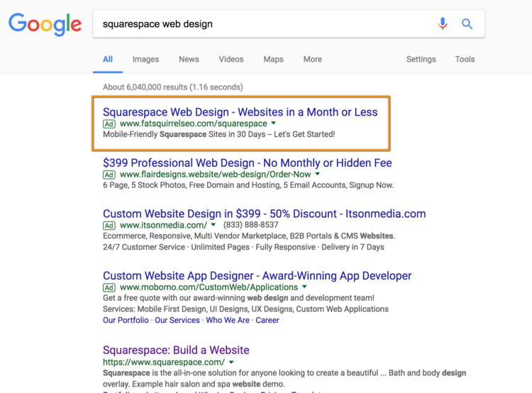Click the Ad badge for mobomo.com
This screenshot has height=393, width=532.
[x=109, y=287]
